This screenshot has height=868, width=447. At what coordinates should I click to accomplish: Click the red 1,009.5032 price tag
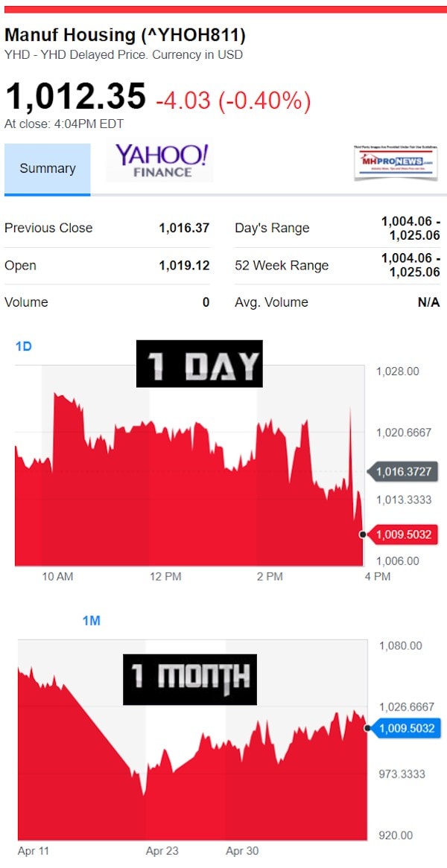coord(403,534)
